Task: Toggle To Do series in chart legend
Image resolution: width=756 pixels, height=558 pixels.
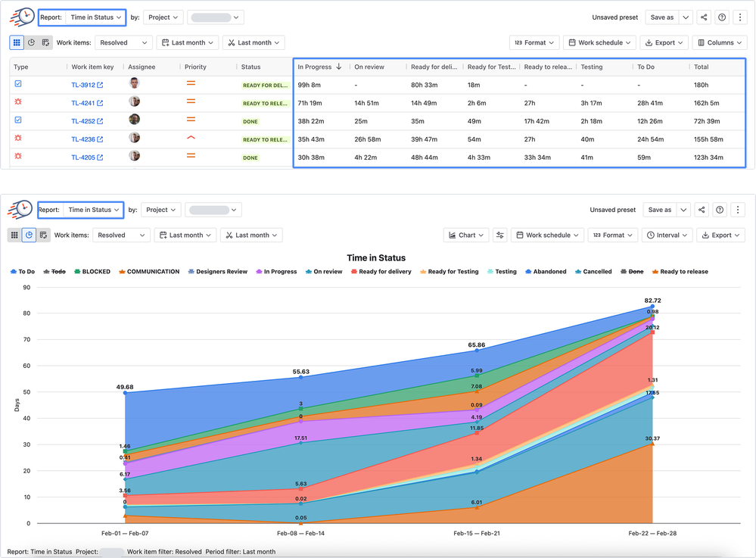Action: pyautogui.click(x=23, y=272)
